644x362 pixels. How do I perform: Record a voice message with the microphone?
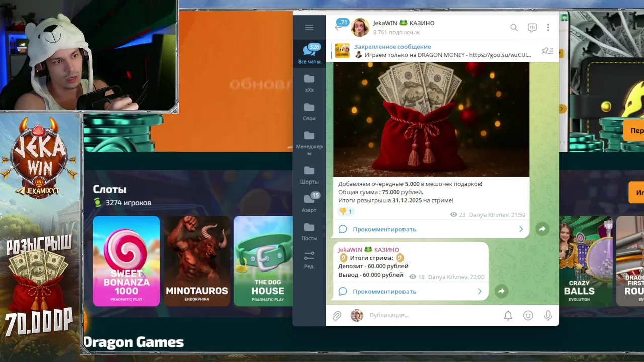(548, 315)
